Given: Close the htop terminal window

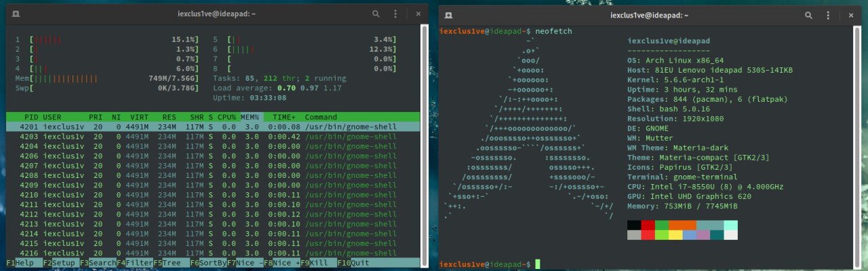Looking at the screenshot, I should tap(418, 14).
